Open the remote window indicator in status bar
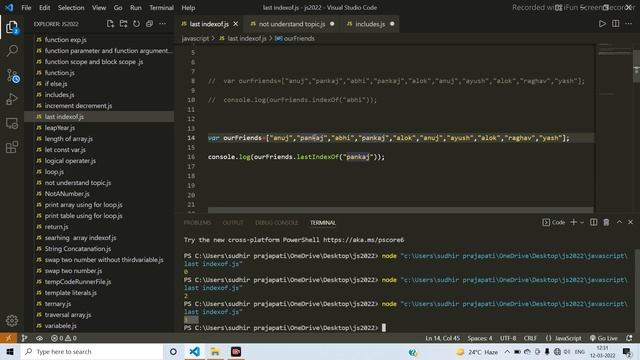 (x=8, y=338)
